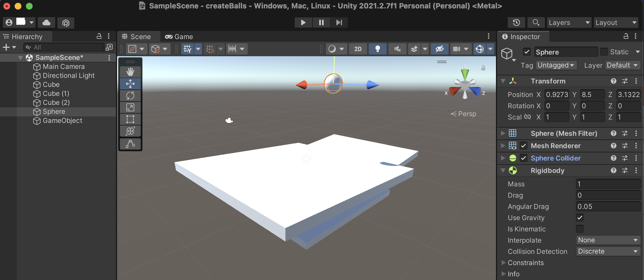This screenshot has height=280, width=644.
Task: Open the cloud services icon
Action: (46, 22)
